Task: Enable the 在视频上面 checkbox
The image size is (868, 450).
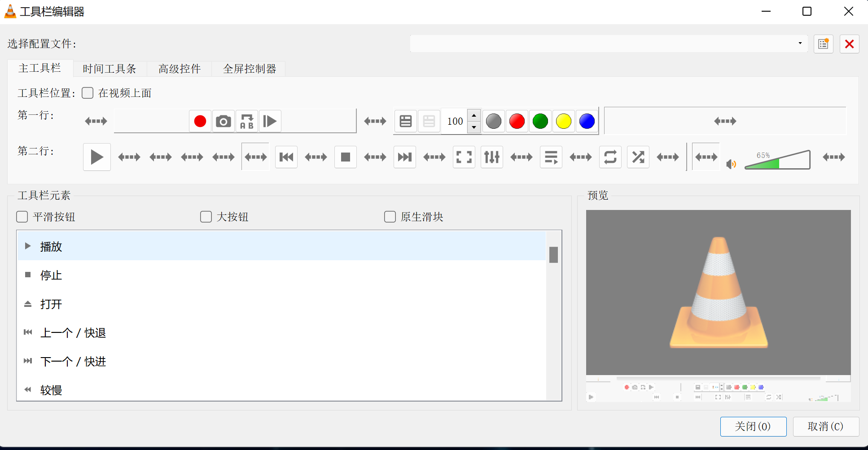Action: 88,93
